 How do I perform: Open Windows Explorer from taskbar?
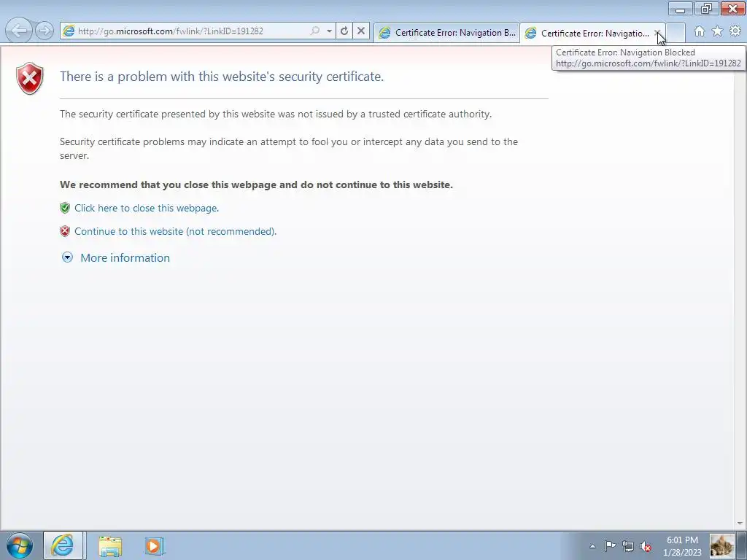(x=110, y=546)
